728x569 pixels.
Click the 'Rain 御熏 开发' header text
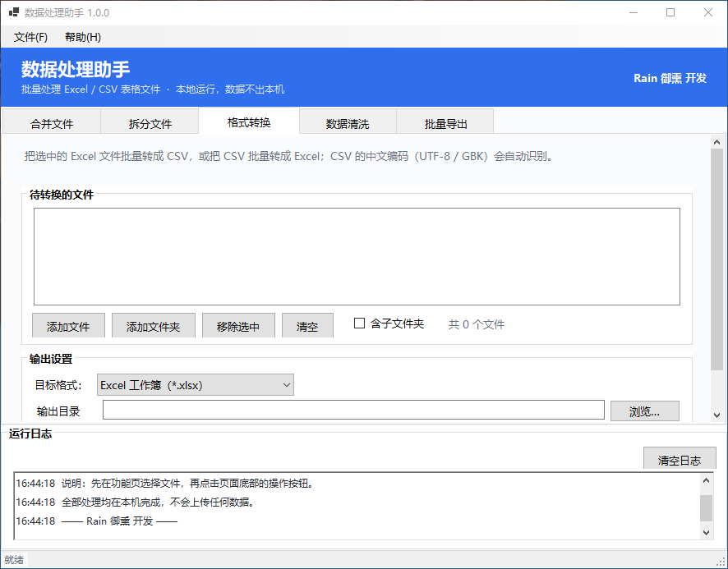670,78
